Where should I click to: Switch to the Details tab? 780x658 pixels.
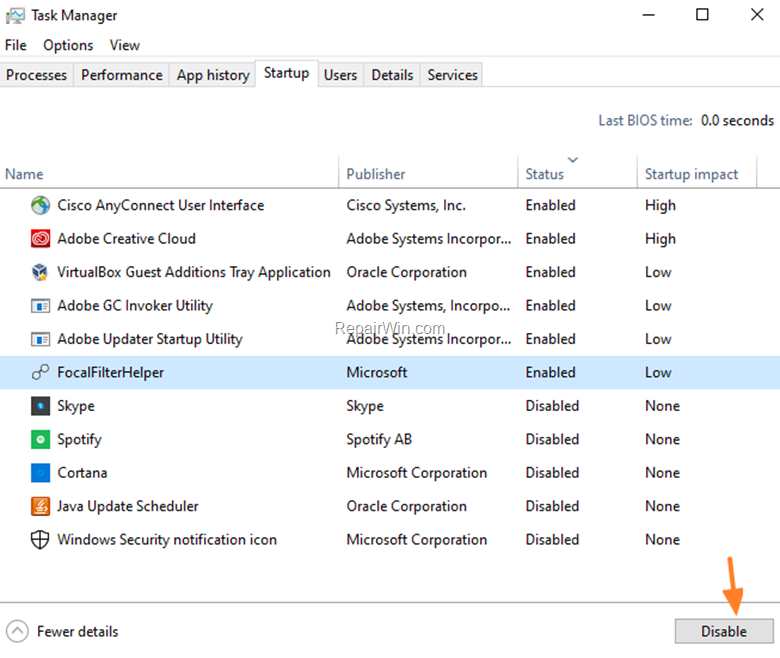pyautogui.click(x=392, y=75)
